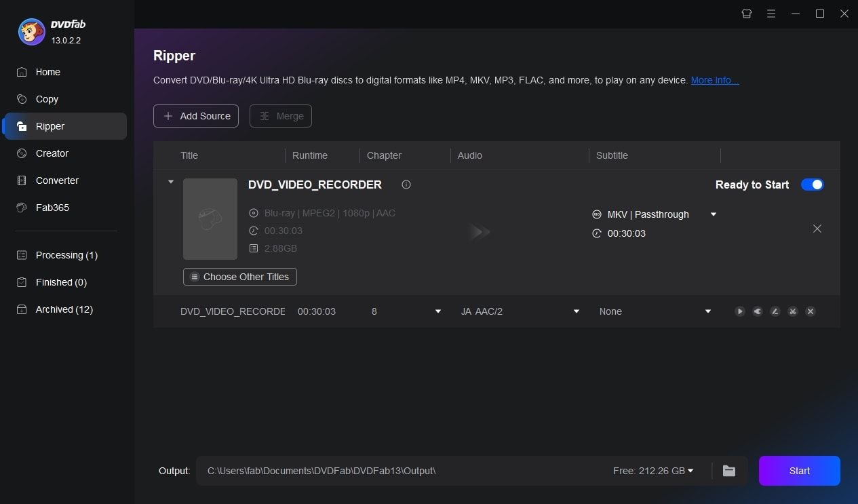This screenshot has width=858, height=504.
Task: Click the Fab365 sidebar icon
Action: (x=22, y=208)
